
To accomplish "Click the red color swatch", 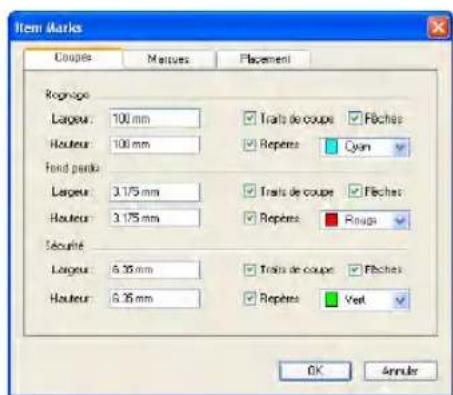I will (x=331, y=220).
